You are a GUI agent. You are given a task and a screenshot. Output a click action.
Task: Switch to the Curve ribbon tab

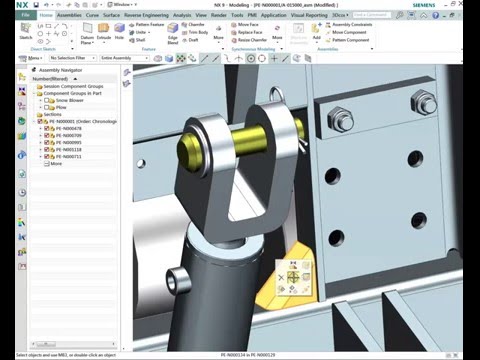click(92, 15)
